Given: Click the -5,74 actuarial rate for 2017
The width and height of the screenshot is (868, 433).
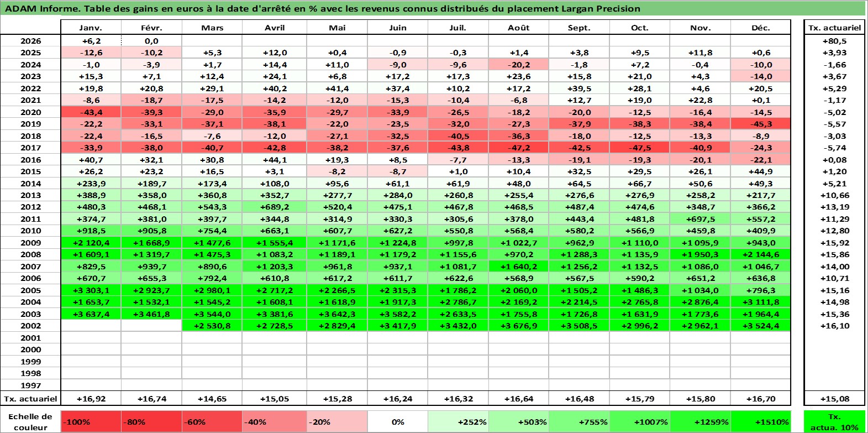Looking at the screenshot, I should click(834, 148).
